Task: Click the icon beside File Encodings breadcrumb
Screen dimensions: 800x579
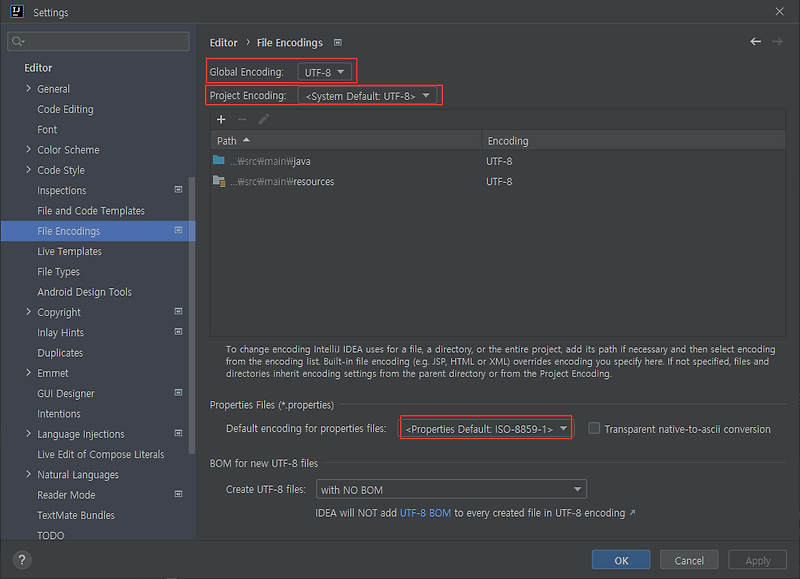Action: point(337,42)
